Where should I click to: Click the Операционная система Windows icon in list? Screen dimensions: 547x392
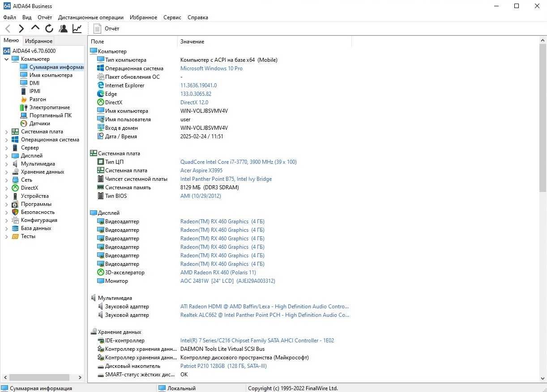101,68
